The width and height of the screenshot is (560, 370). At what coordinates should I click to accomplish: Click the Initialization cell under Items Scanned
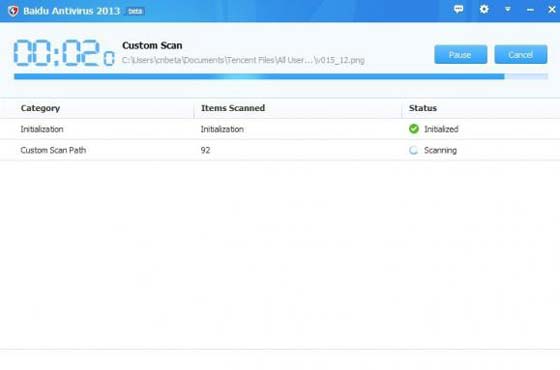[x=222, y=129]
